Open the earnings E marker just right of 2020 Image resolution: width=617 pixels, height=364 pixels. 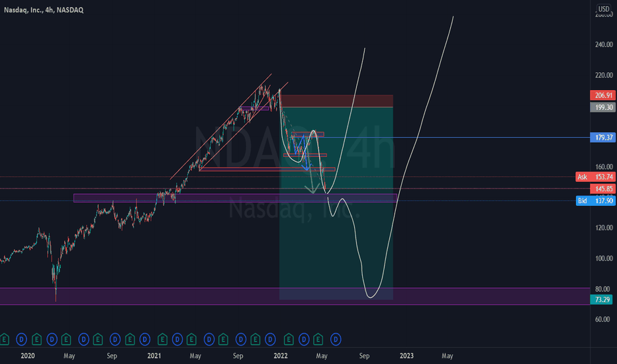tap(36, 340)
